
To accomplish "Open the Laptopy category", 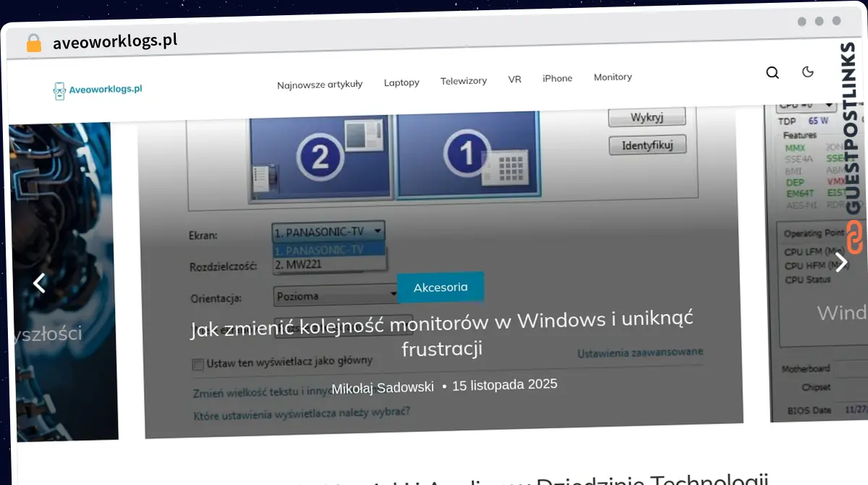I will point(401,83).
